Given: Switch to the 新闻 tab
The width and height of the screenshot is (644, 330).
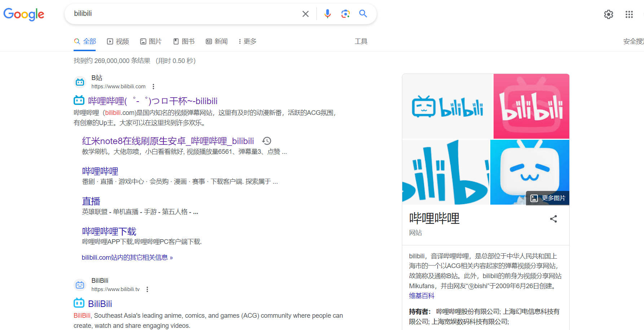Looking at the screenshot, I should pos(217,41).
